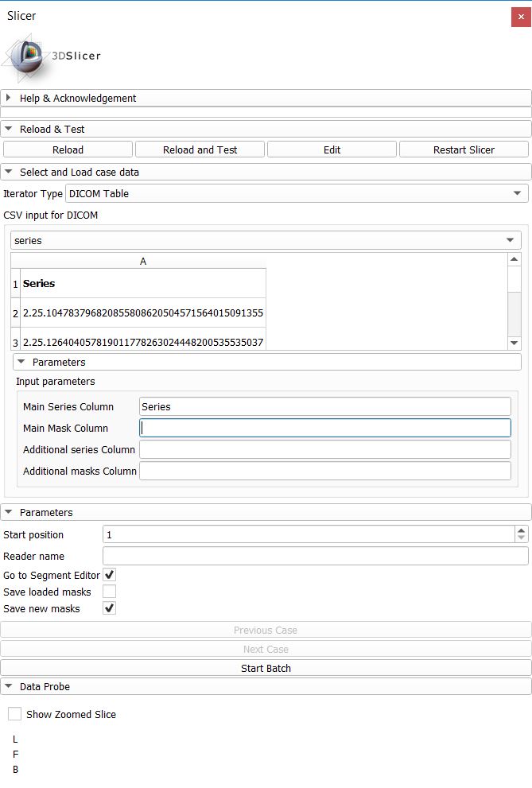Click the Main Mask Column input field
The image size is (532, 788).
coord(325,428)
